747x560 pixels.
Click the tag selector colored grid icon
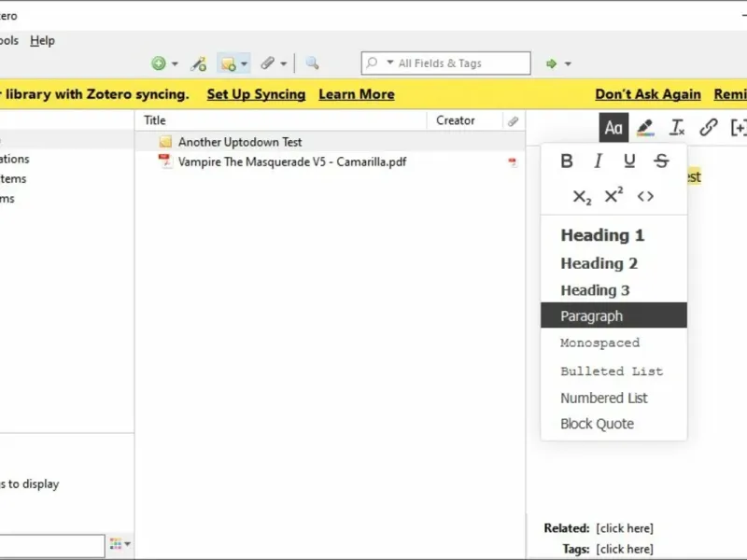[x=115, y=543]
